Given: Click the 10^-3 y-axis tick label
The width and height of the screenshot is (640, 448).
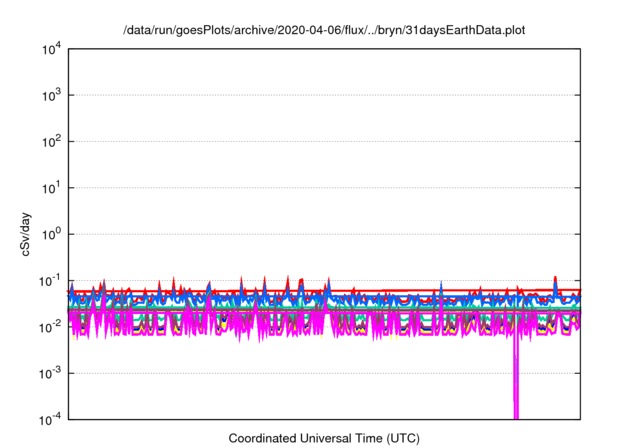Looking at the screenshot, I should pyautogui.click(x=50, y=372).
